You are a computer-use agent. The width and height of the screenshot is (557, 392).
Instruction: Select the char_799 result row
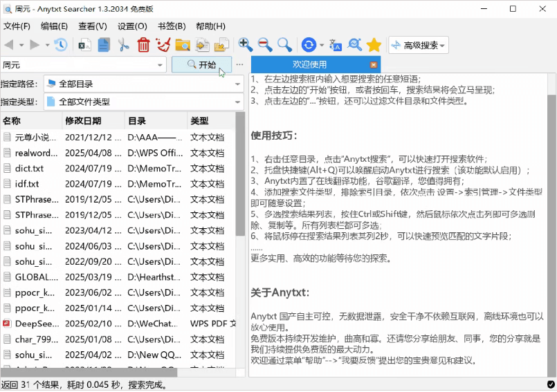click(x=118, y=339)
